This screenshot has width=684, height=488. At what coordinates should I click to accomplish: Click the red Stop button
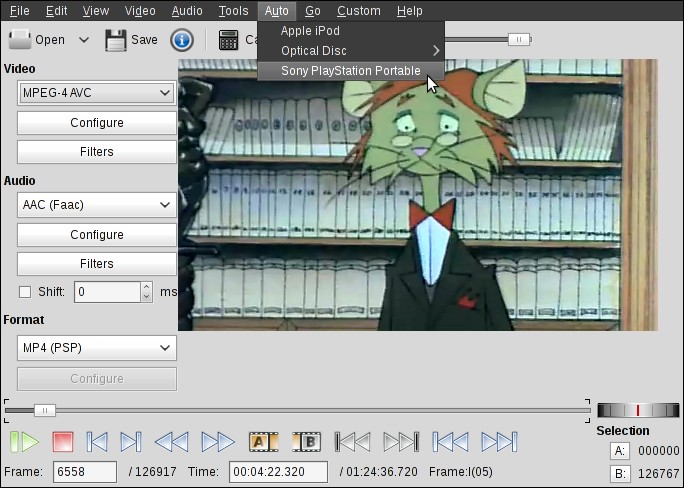click(x=63, y=442)
